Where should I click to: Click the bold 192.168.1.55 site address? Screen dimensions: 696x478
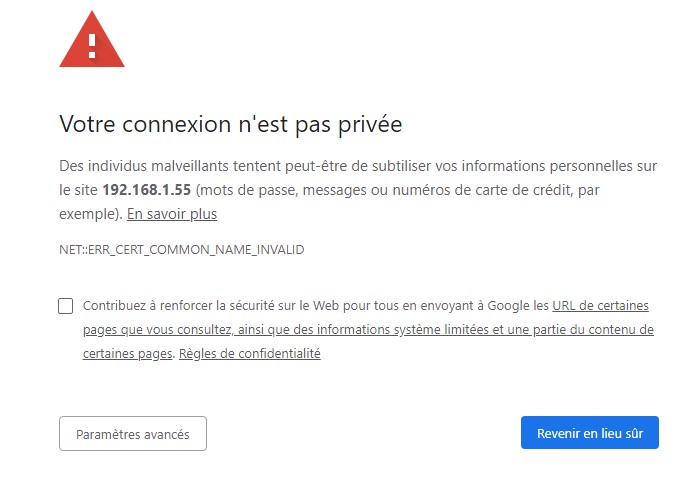point(146,189)
